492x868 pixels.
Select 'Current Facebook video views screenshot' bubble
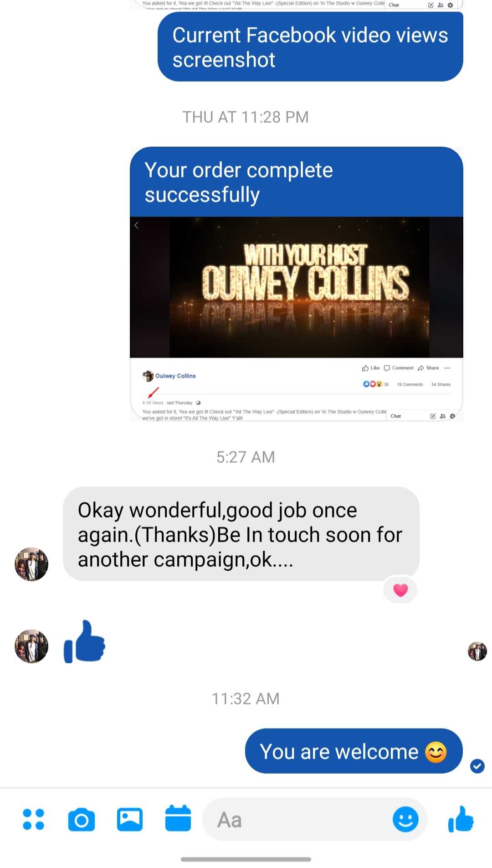point(310,47)
